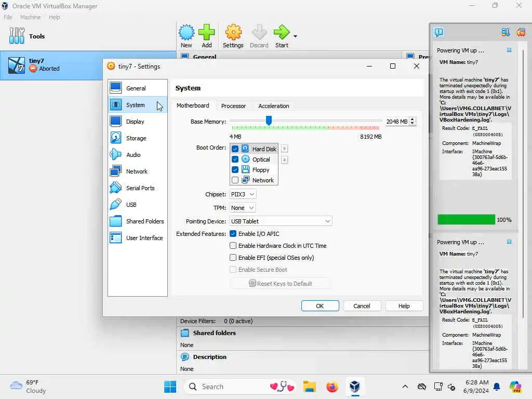Click the Windows Start button
This screenshot has height=399, width=532.
170,387
